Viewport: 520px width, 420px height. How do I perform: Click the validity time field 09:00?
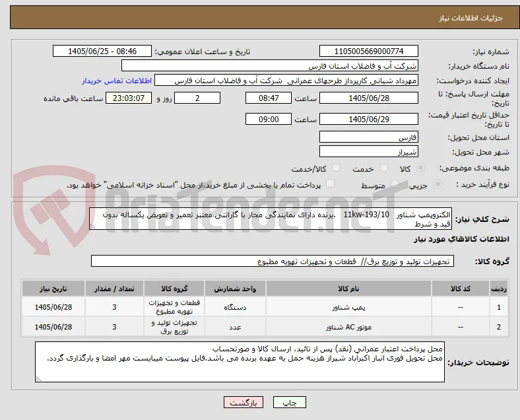pyautogui.click(x=269, y=119)
